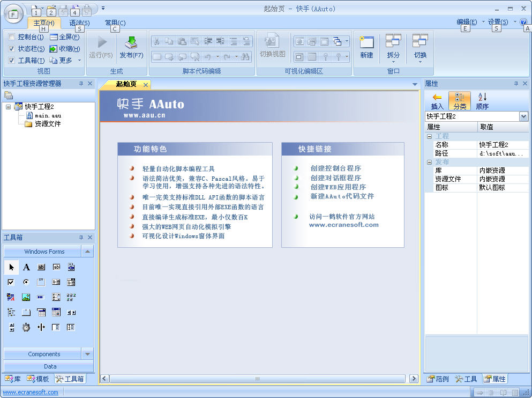Image resolution: width=532 pixels, height=398 pixels.
Task: Switch to the 库 bottom tab
Action: 13,379
